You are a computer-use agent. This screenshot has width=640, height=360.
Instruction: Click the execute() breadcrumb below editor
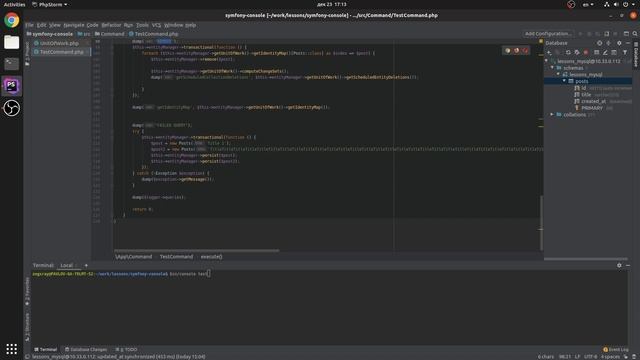[x=211, y=257]
